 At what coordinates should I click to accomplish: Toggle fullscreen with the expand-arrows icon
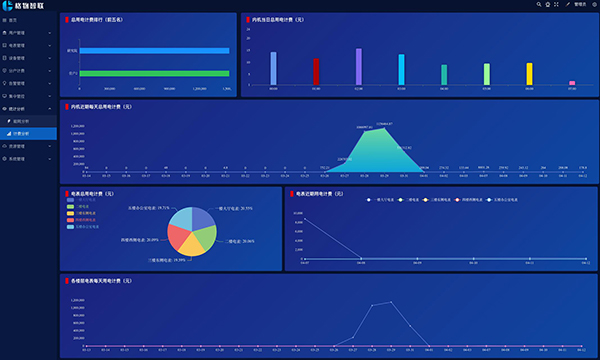tap(556, 4)
